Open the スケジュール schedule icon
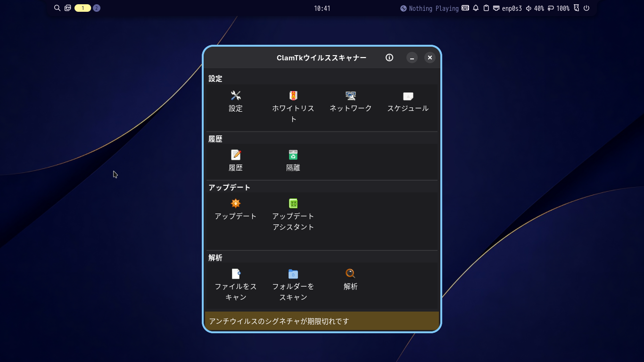Image resolution: width=644 pixels, height=362 pixels. [x=408, y=96]
